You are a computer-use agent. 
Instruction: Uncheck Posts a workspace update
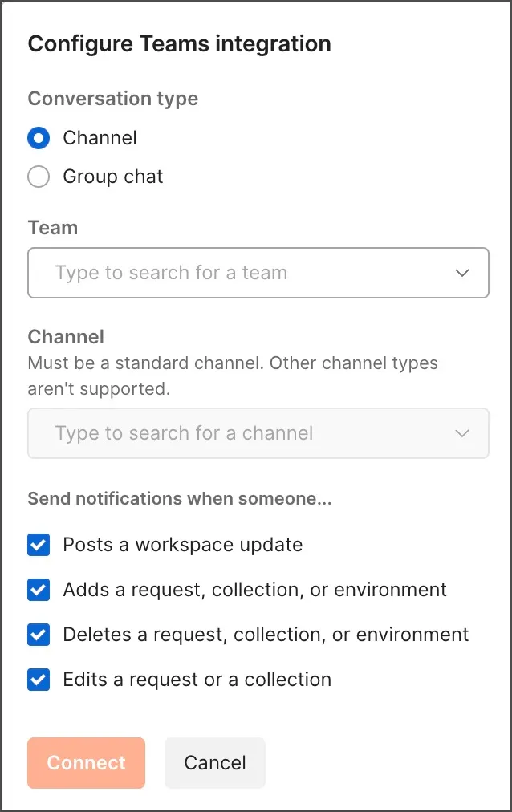tap(39, 545)
